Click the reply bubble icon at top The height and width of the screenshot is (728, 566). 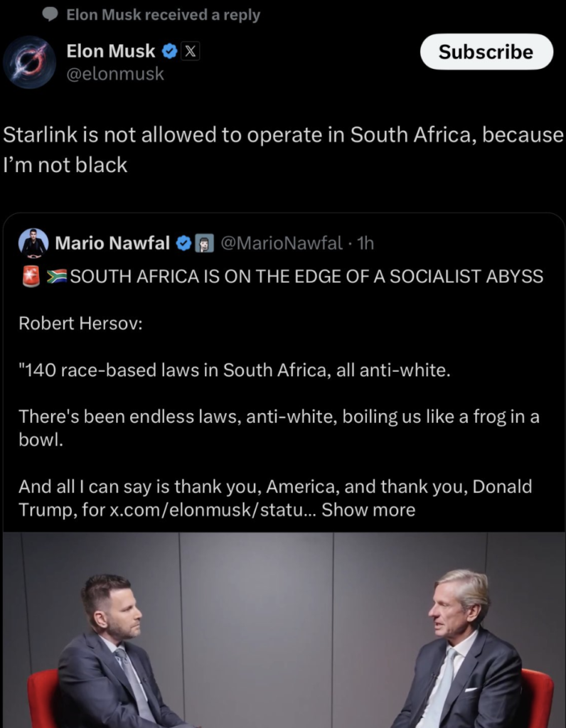(50, 14)
